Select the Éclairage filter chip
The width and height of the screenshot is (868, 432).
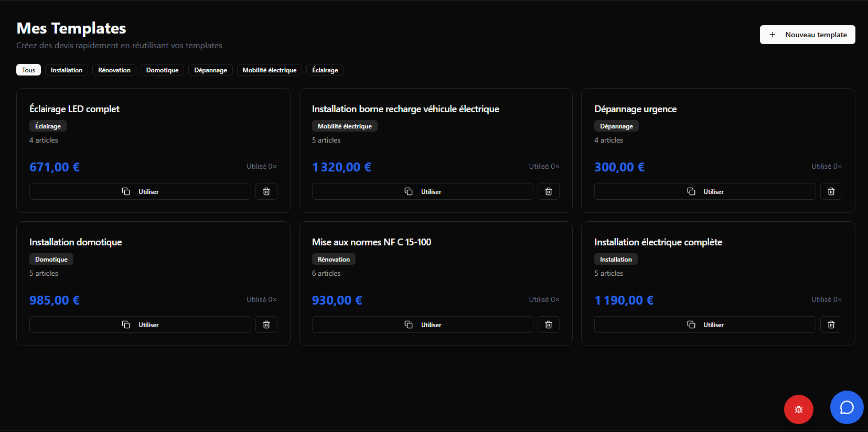(325, 70)
